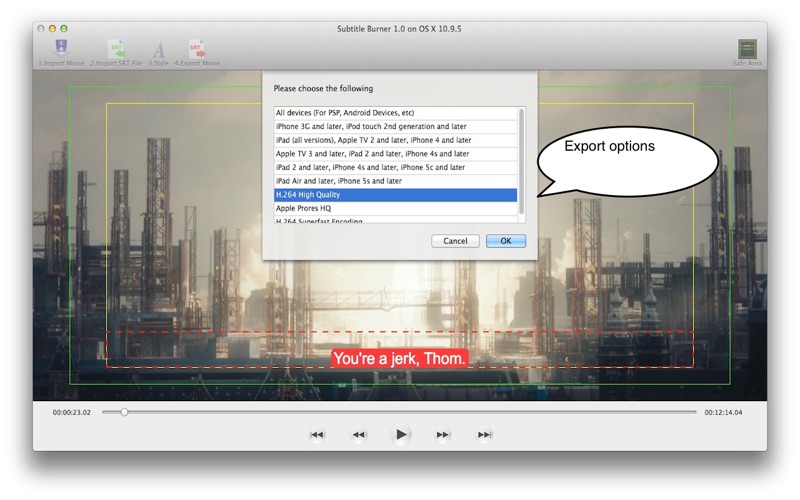Screen dimensions: 800x500
Task: Click the Import Movie toolbar icon
Action: click(61, 53)
